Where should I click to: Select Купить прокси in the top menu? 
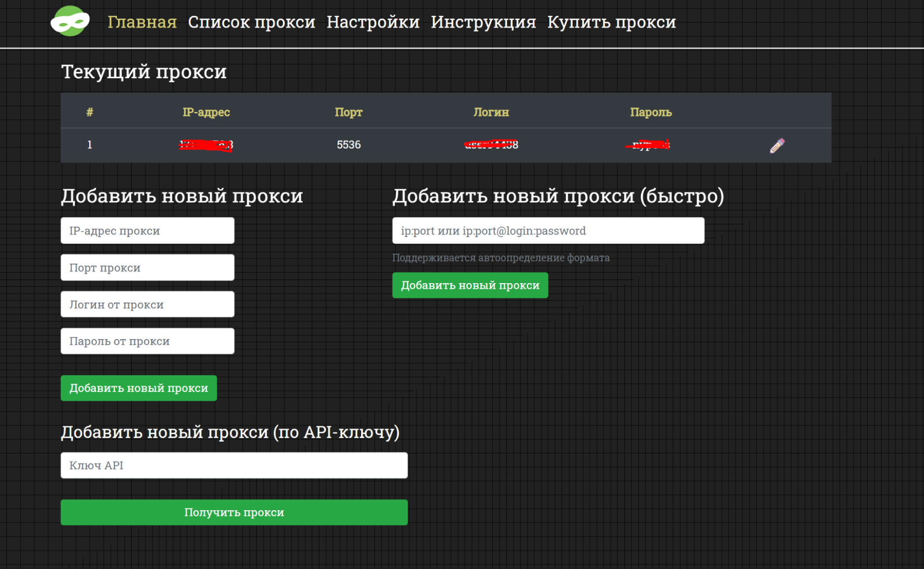(x=612, y=22)
